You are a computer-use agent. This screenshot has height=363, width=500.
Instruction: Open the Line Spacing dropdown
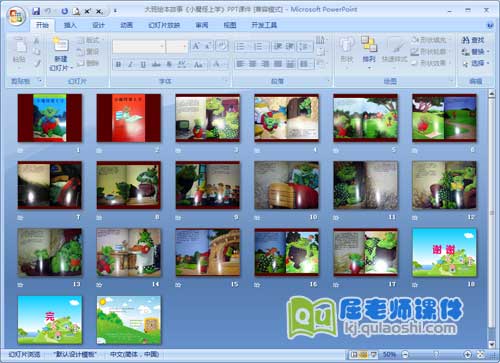point(306,46)
